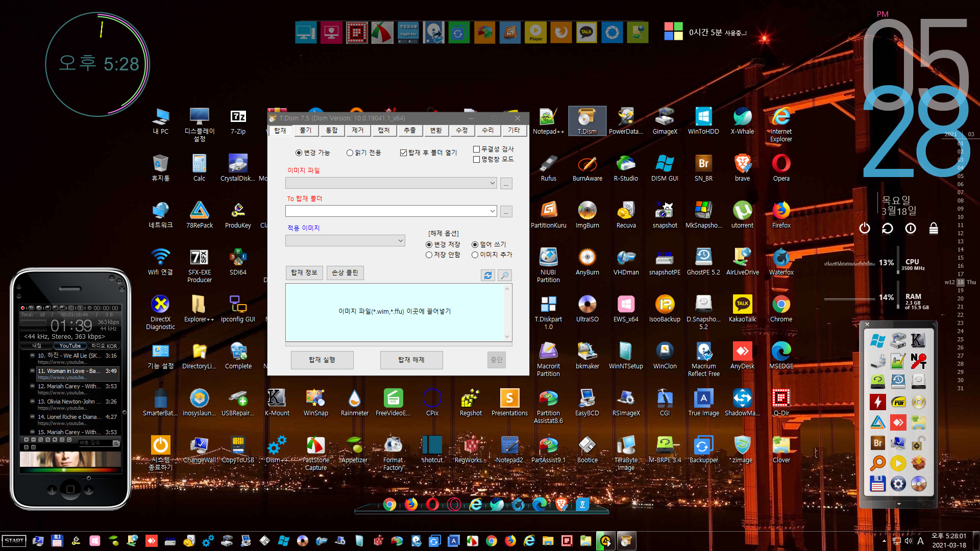Open the KakaoTalk desktop icon
The image size is (980, 551).
(x=743, y=310)
